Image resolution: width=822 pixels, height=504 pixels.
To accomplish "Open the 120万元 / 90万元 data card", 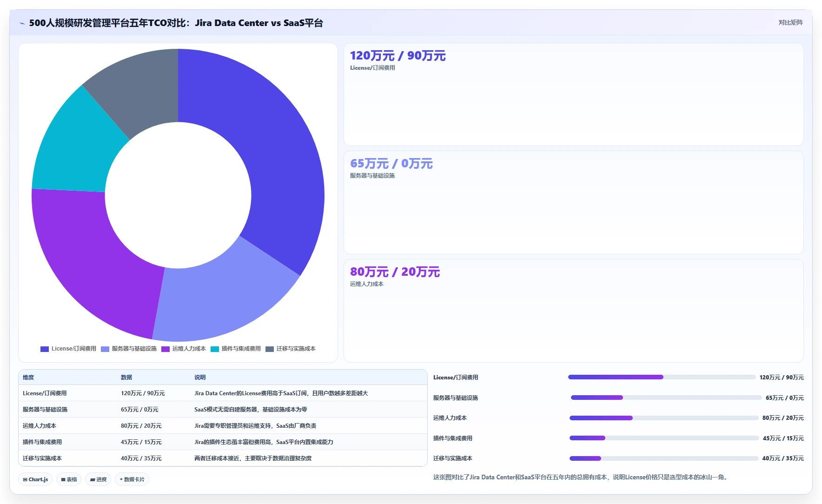I will (x=573, y=94).
